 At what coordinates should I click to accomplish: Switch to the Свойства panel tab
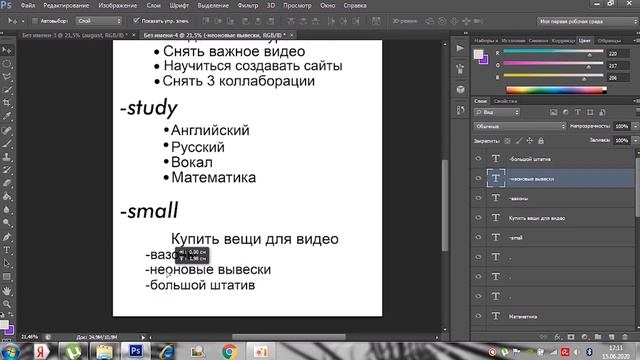(x=505, y=101)
